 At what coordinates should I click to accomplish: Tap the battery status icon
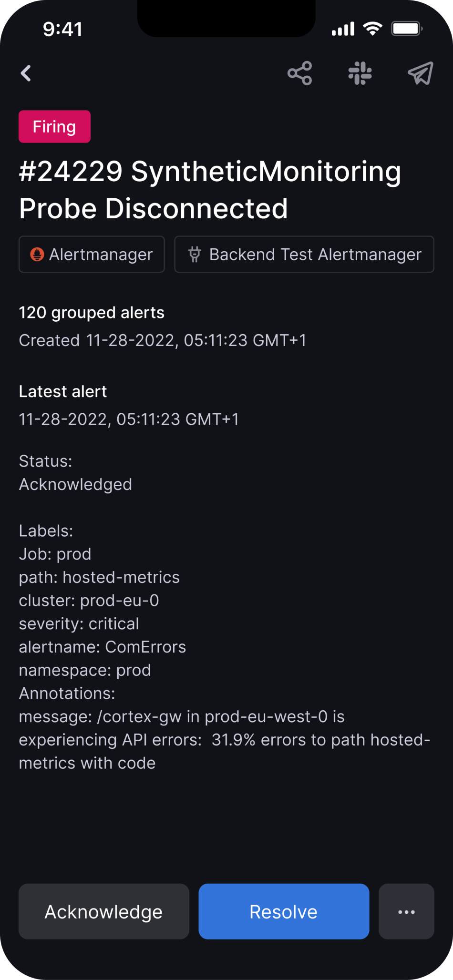click(x=406, y=29)
